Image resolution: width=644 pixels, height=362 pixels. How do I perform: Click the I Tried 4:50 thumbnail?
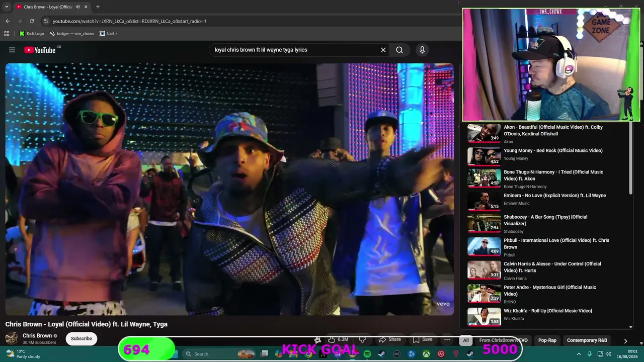(x=484, y=178)
